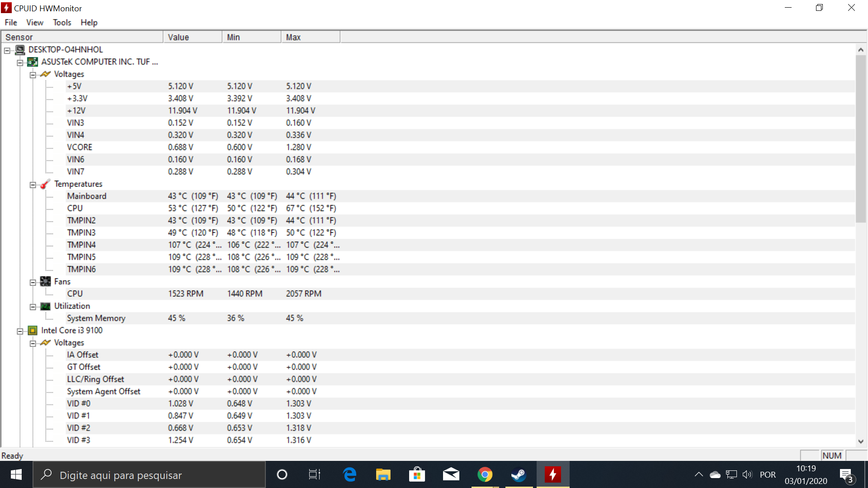
Task: Open the Tools menu
Action: (62, 22)
